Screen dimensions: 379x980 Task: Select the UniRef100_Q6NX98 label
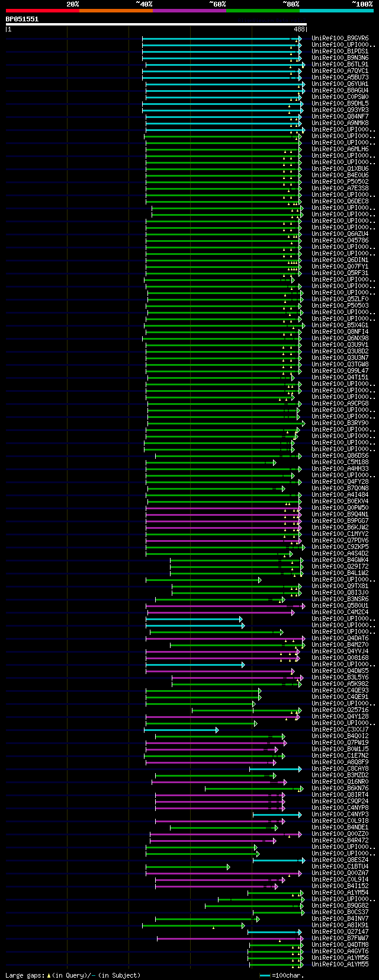coord(340,338)
